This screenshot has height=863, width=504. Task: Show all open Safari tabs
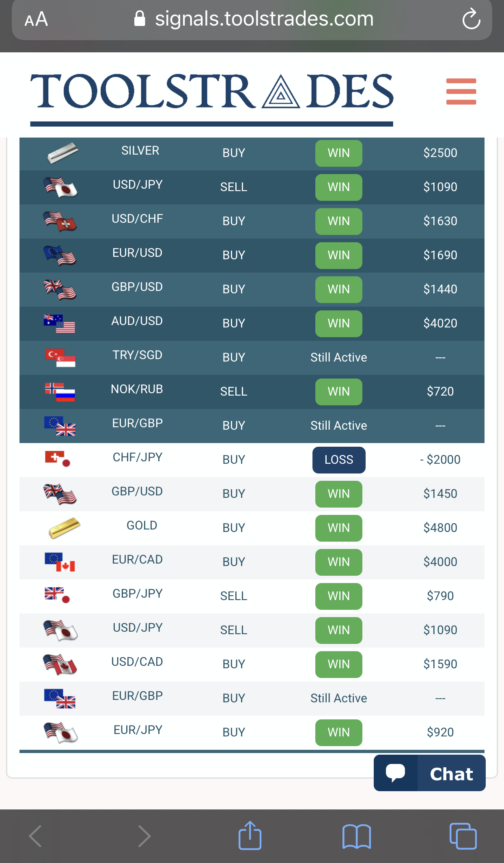point(463,835)
